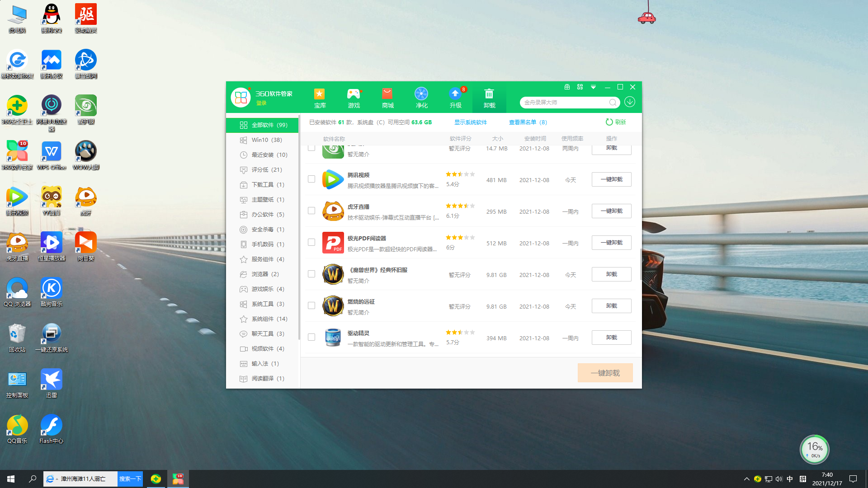Open the title bar dropdown menu triangle
This screenshot has width=868, height=488.
[593, 87]
